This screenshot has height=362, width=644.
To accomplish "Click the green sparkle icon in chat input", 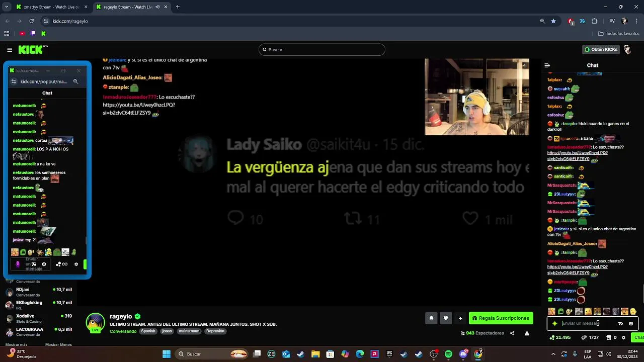I will [555, 323].
